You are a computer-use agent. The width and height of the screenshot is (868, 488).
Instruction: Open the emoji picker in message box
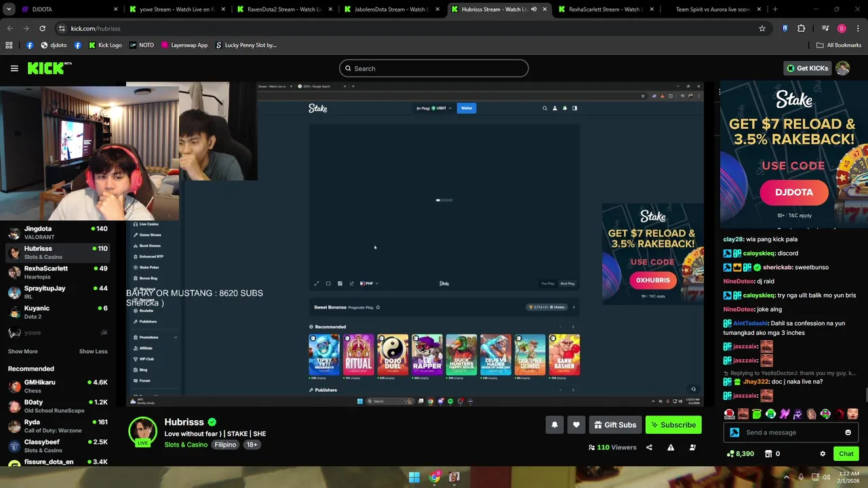coord(848,432)
